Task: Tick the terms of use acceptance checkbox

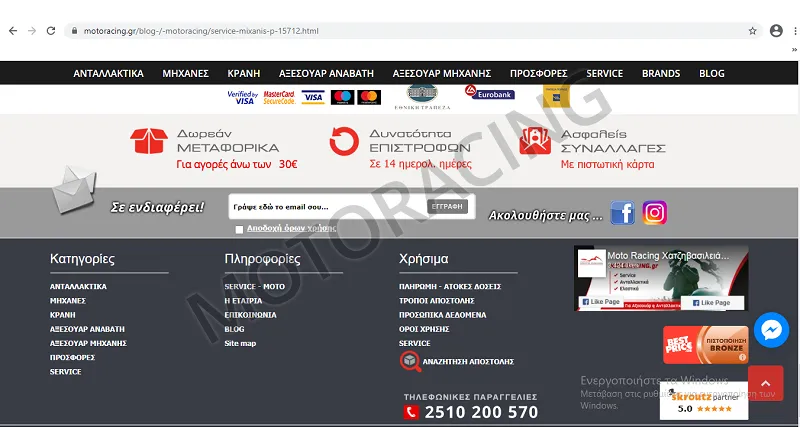Action: (x=239, y=229)
